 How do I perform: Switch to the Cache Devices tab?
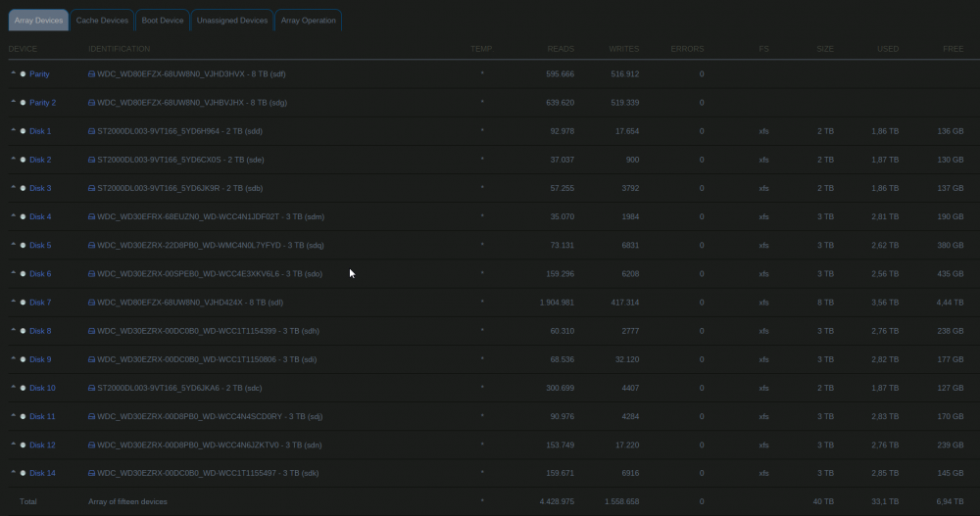102,20
